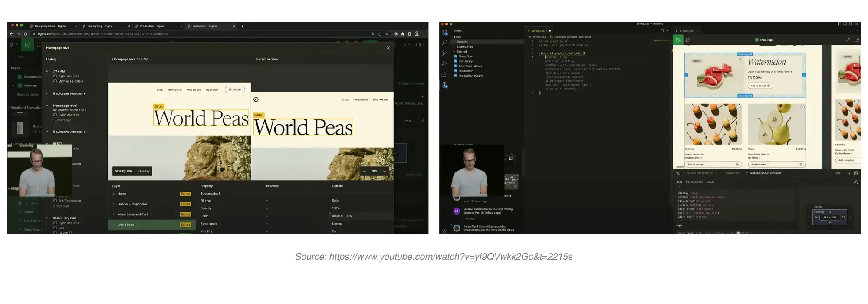This screenshot has width=868, height=304.
Task: Close the Homepage revs compare dialog
Action: coord(388,48)
